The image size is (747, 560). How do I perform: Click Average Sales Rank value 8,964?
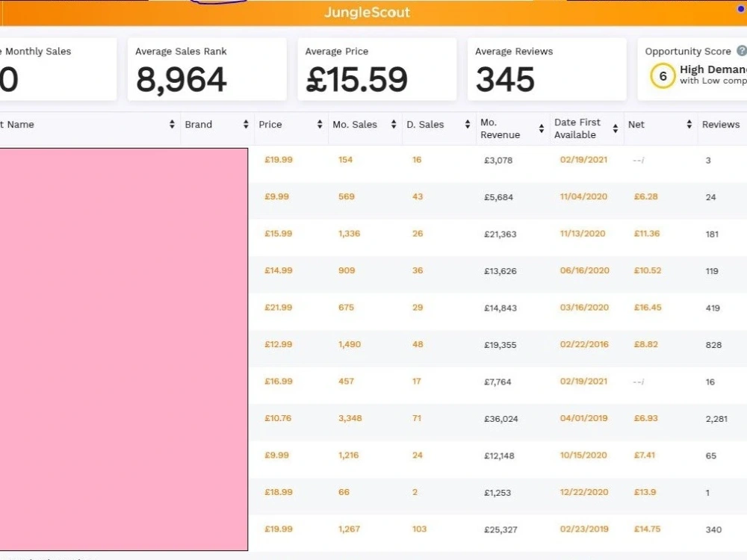coord(181,80)
